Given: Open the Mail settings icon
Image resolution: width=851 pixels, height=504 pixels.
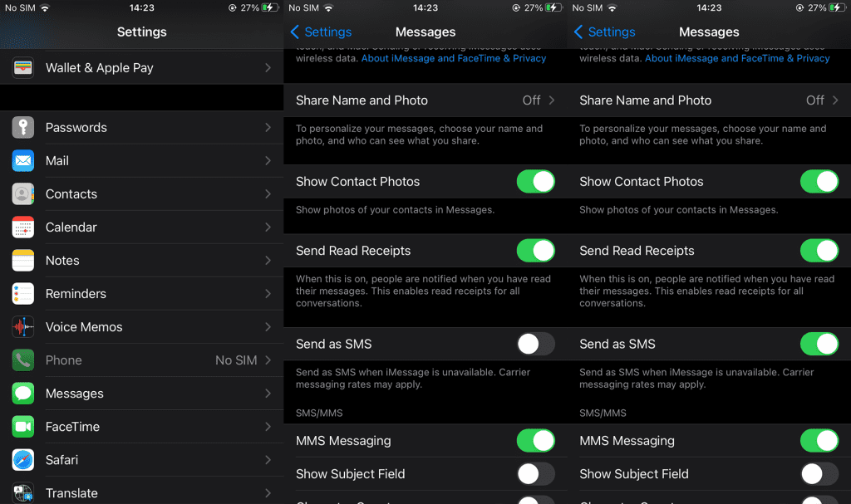Looking at the screenshot, I should [x=25, y=161].
